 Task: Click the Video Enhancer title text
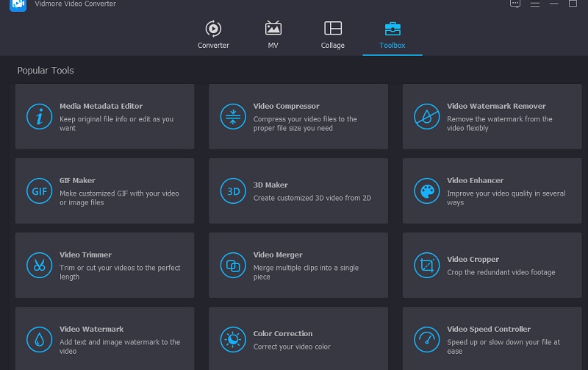475,180
